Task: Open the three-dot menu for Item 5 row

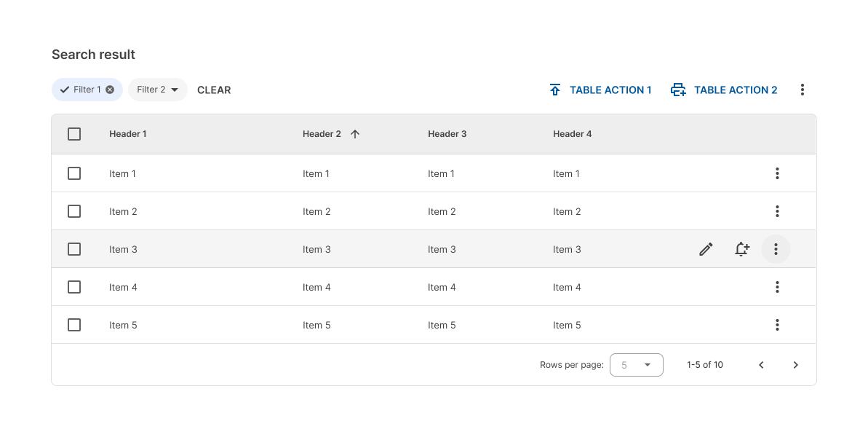Action: click(777, 325)
